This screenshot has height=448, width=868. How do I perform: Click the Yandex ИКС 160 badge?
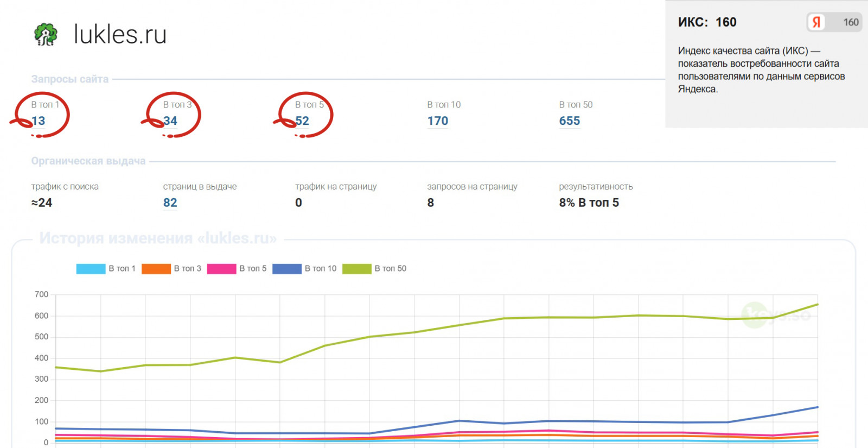click(834, 22)
